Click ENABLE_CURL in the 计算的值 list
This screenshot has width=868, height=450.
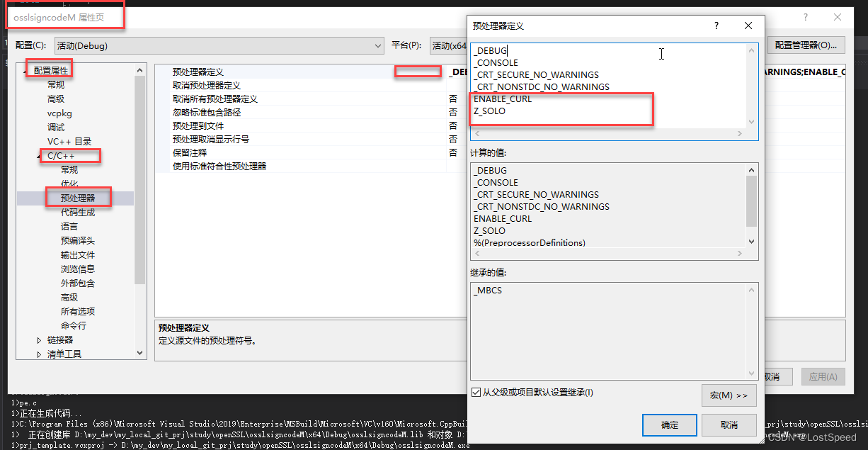coord(502,219)
